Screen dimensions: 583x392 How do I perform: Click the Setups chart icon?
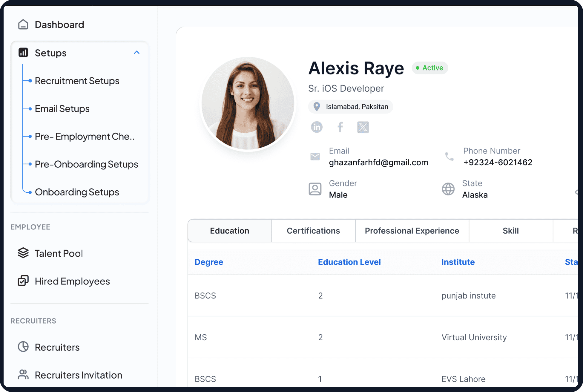click(23, 53)
